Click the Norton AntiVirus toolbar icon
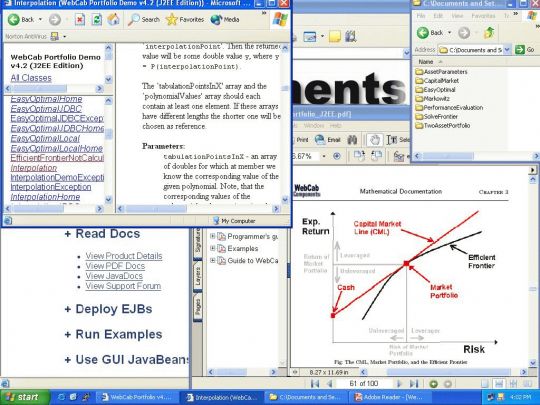 coord(54,36)
